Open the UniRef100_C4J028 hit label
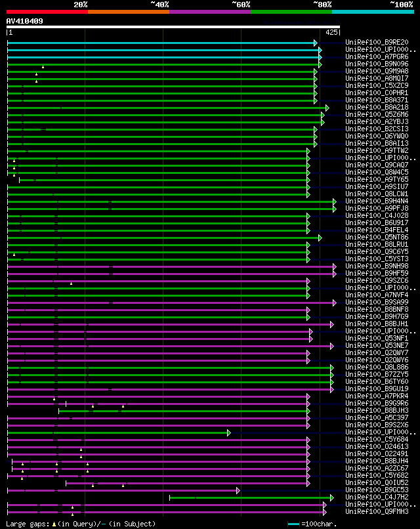This screenshot has width=420, height=529. click(x=377, y=215)
